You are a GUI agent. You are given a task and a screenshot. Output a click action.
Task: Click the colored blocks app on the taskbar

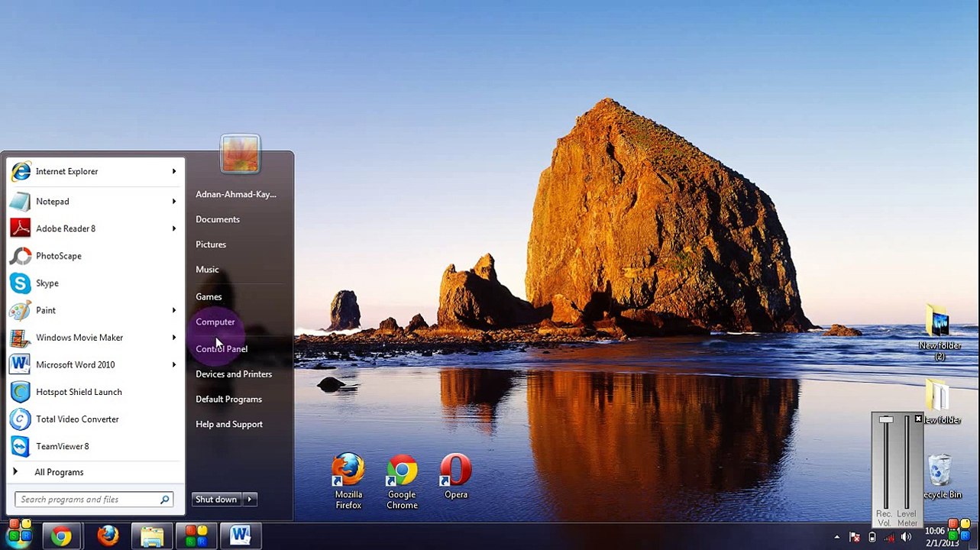[196, 536]
